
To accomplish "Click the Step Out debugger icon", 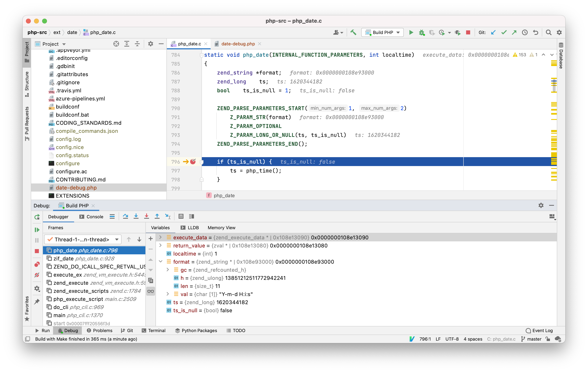I will 157,216.
